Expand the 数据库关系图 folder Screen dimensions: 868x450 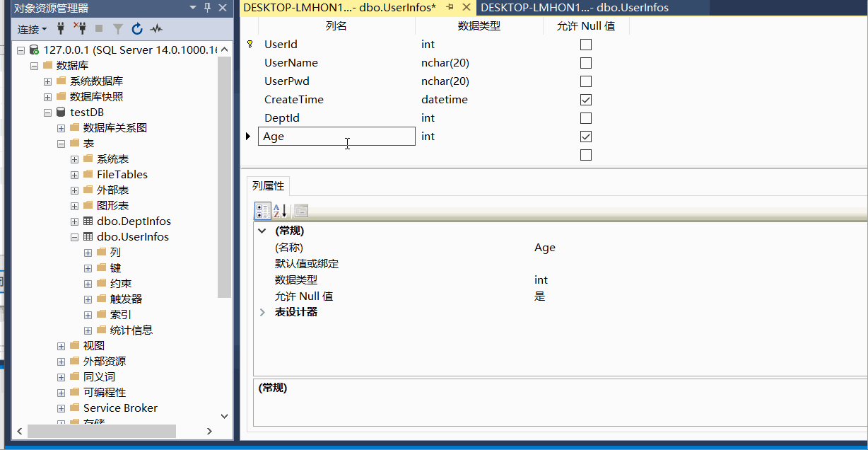(x=61, y=128)
